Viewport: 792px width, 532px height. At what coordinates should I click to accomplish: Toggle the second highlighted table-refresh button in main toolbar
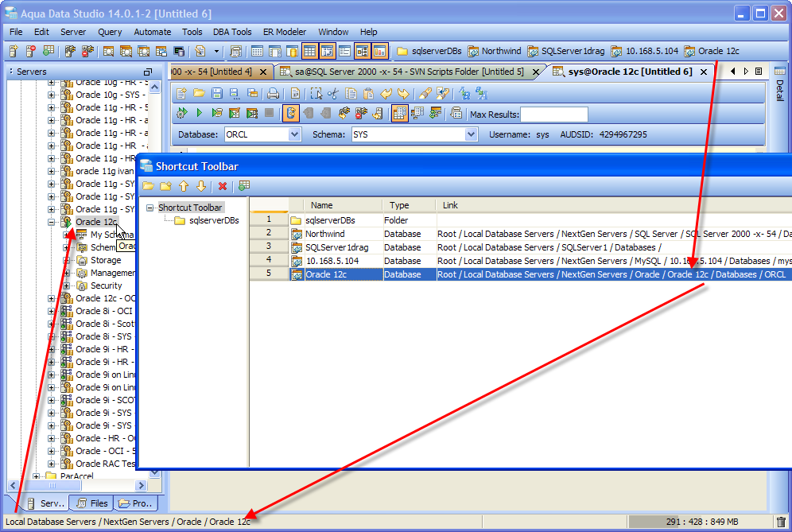coord(328,51)
